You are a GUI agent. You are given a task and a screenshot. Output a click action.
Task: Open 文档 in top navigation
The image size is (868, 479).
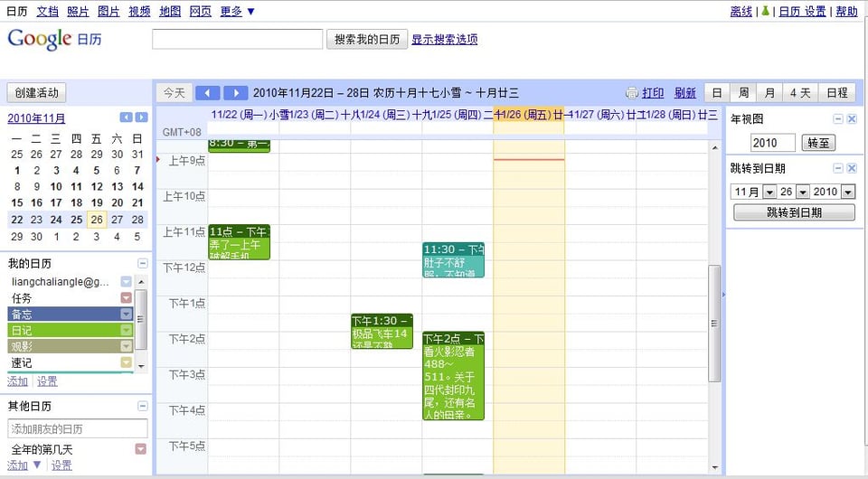tap(48, 11)
